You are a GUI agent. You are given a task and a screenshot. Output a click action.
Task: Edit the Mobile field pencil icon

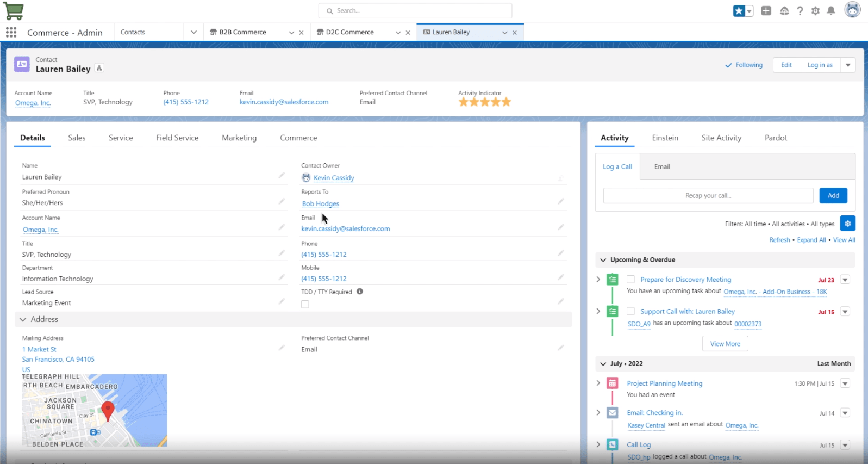(x=560, y=277)
